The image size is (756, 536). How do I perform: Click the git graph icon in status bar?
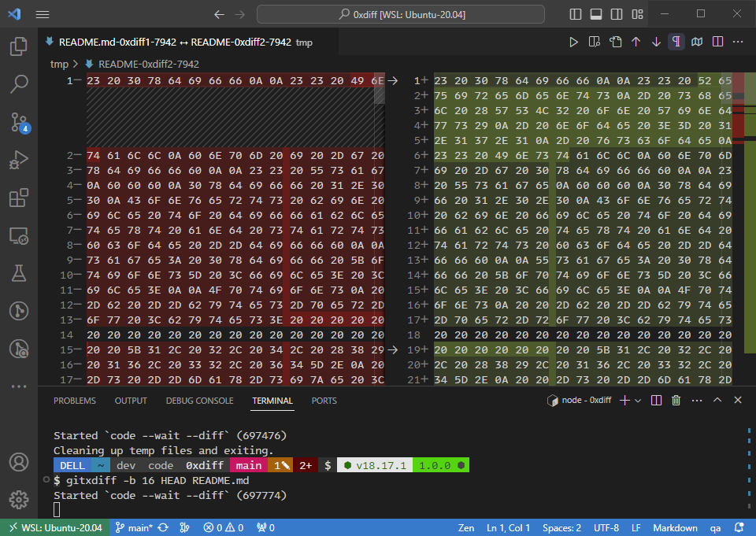[x=184, y=528]
